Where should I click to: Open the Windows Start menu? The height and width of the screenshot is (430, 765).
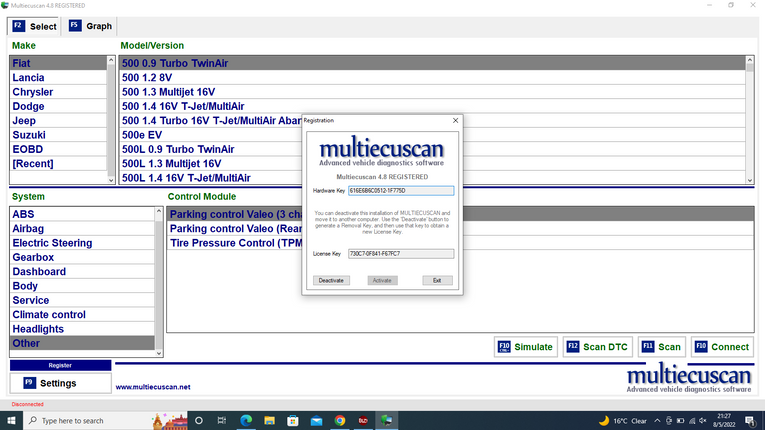(x=11, y=420)
